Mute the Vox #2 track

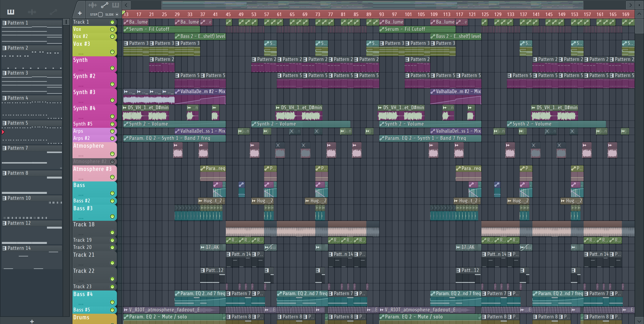point(112,36)
